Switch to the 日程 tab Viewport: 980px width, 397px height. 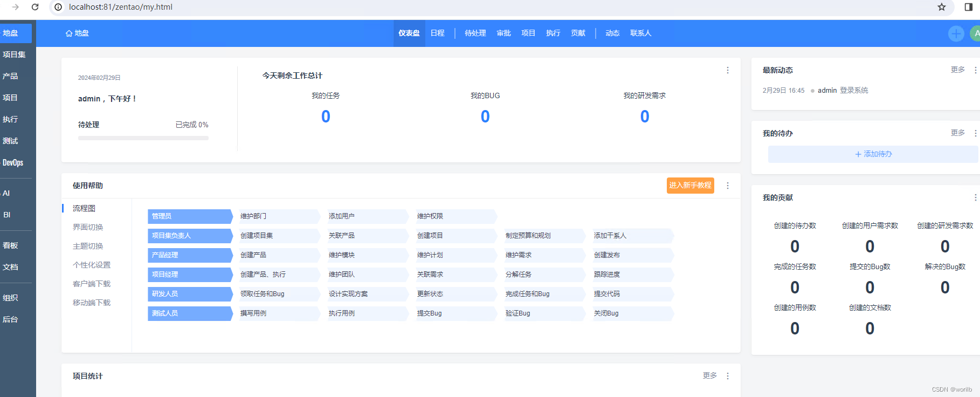(438, 33)
